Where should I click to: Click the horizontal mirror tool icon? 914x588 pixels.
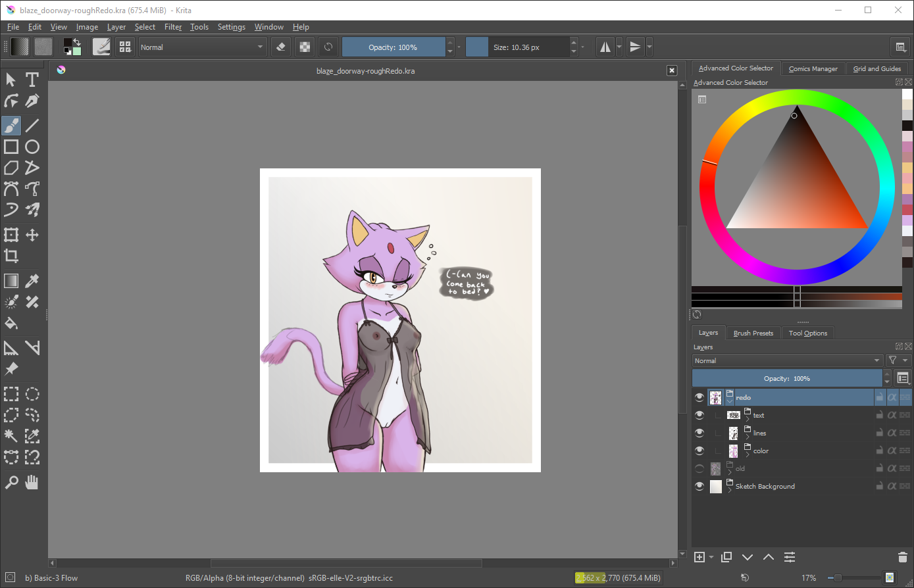[605, 47]
